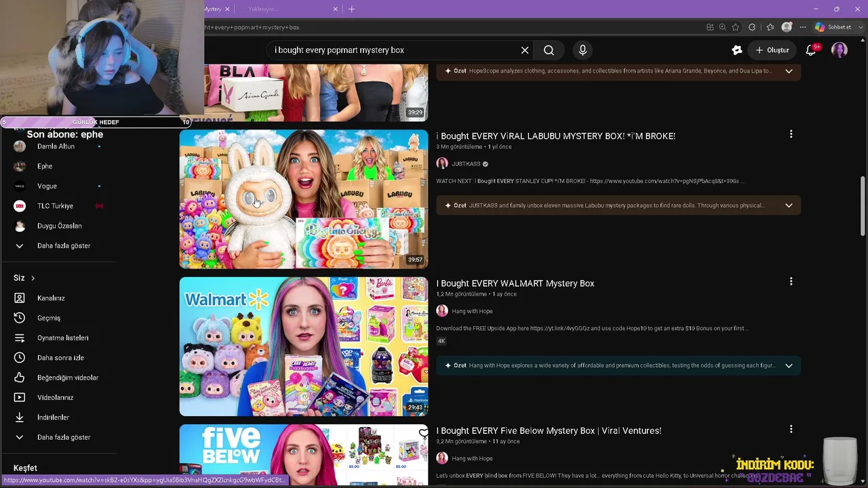This screenshot has height=488, width=868.
Task: Visit the JUSTKASS channel name
Action: [466, 164]
